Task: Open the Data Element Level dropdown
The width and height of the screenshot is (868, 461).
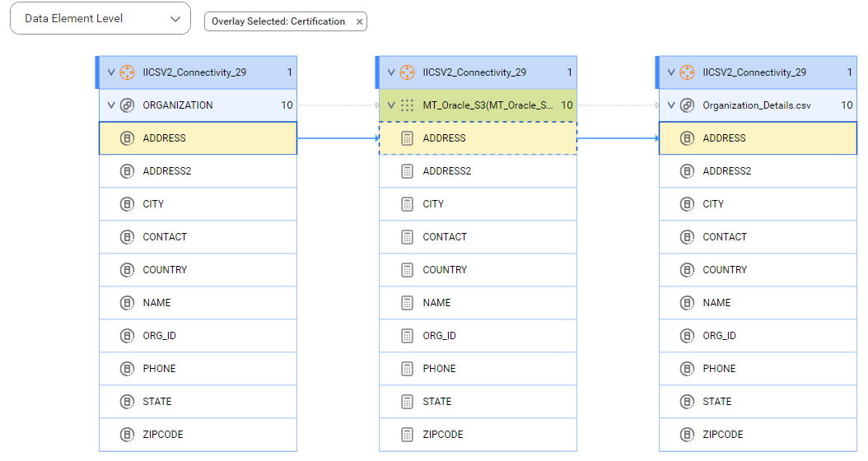Action: point(100,18)
